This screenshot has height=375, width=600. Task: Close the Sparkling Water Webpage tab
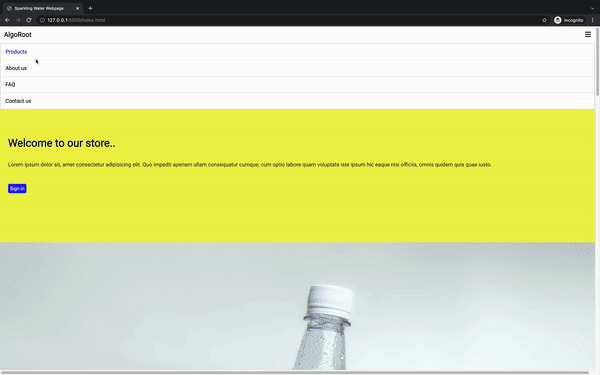(x=77, y=8)
